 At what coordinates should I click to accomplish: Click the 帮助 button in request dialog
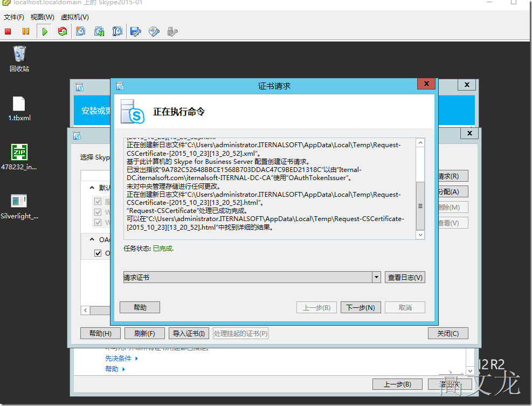coord(140,307)
